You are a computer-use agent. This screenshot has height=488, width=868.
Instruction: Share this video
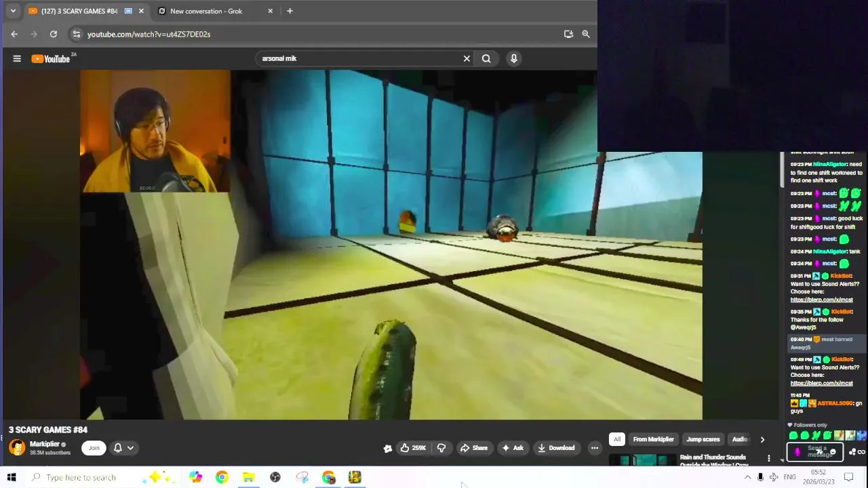tap(474, 448)
